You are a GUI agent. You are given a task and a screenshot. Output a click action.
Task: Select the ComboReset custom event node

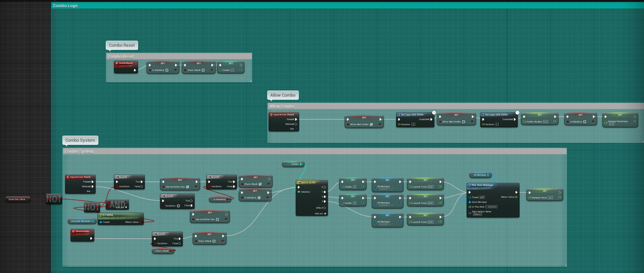126,63
